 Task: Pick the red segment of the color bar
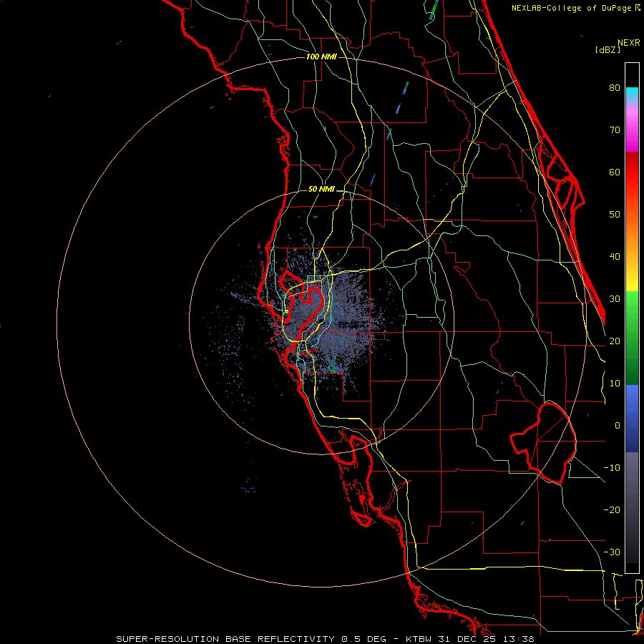click(x=632, y=172)
